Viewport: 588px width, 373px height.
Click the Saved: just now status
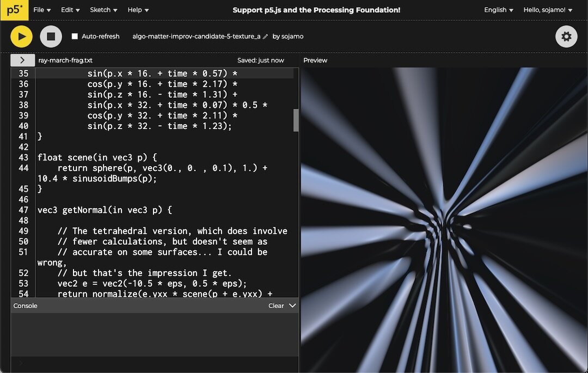pos(261,60)
